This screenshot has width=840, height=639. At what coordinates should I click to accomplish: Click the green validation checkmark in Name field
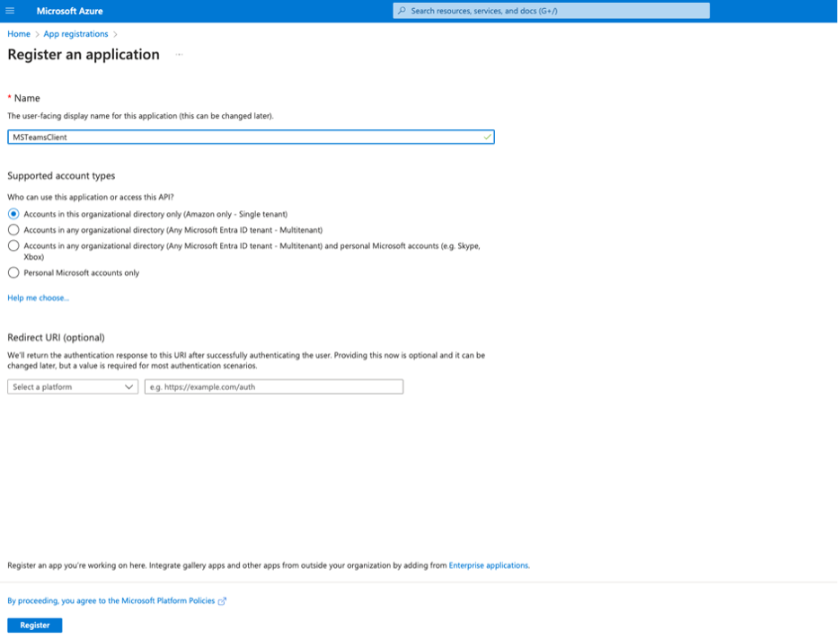click(x=487, y=137)
